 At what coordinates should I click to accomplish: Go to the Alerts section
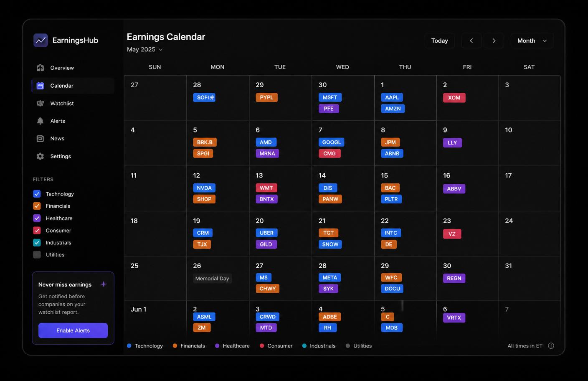pyautogui.click(x=73, y=121)
